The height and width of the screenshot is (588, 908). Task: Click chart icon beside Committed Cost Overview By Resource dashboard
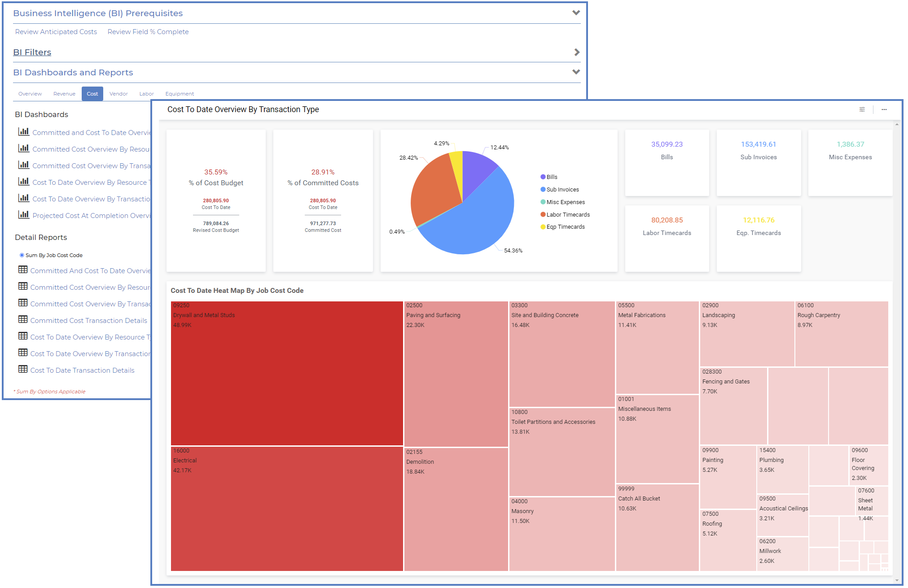pyautogui.click(x=23, y=148)
